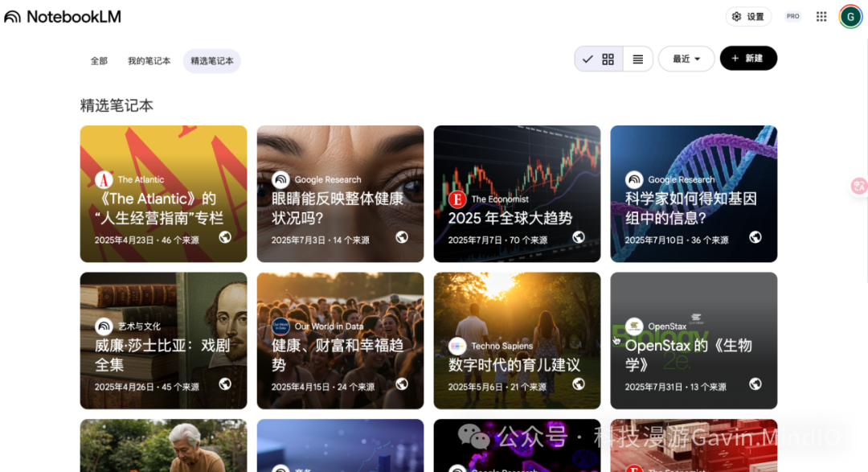Image resolution: width=868 pixels, height=472 pixels.
Task: Click the PRO badge
Action: 792,17
